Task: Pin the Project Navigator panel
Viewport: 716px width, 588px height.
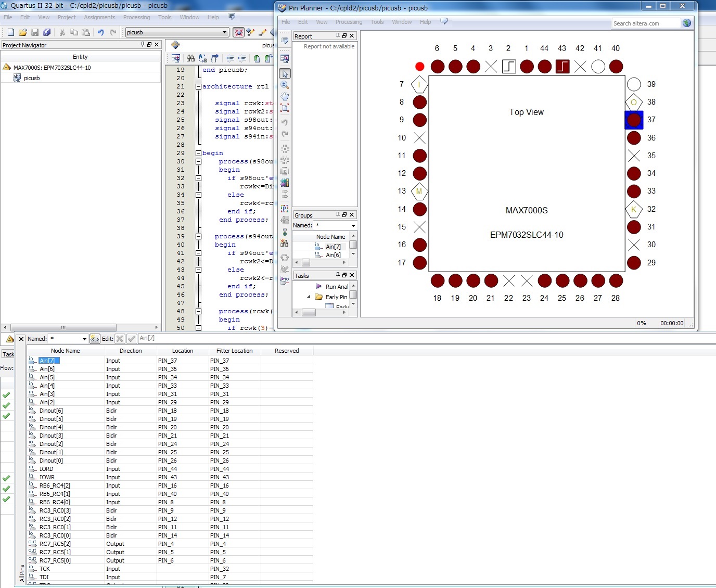Action: coord(143,45)
